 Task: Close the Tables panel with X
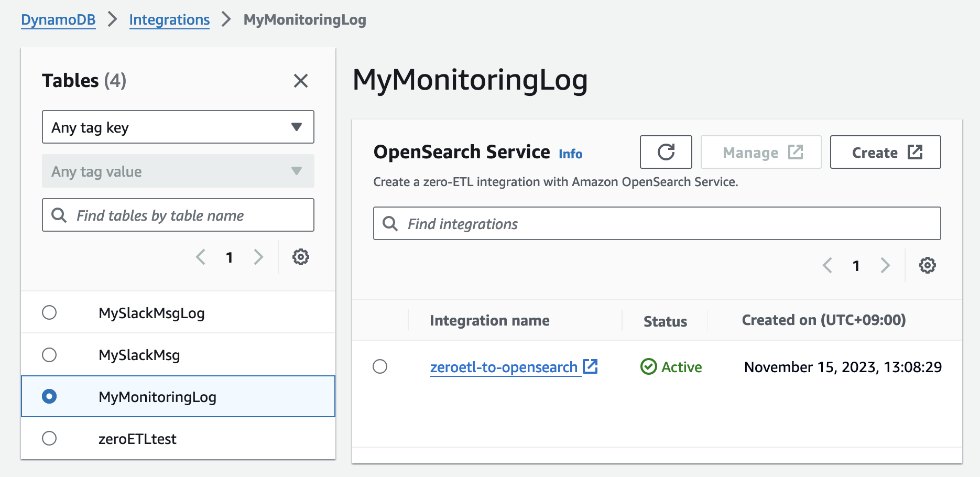pyautogui.click(x=300, y=81)
